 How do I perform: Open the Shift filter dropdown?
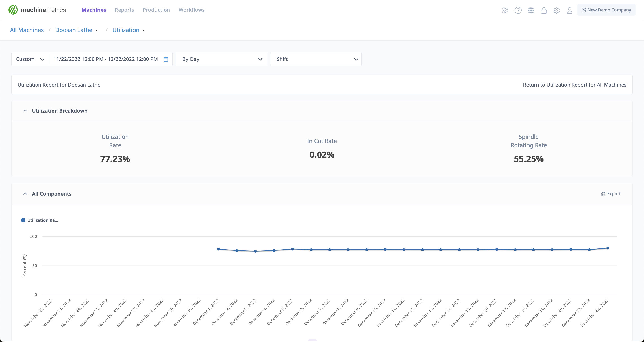[316, 59]
